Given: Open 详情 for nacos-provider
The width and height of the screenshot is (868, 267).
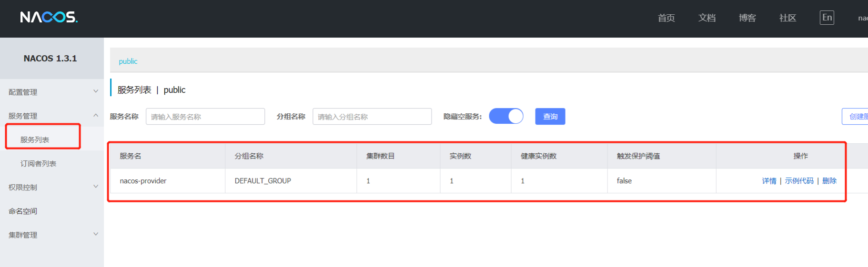Looking at the screenshot, I should click(769, 181).
